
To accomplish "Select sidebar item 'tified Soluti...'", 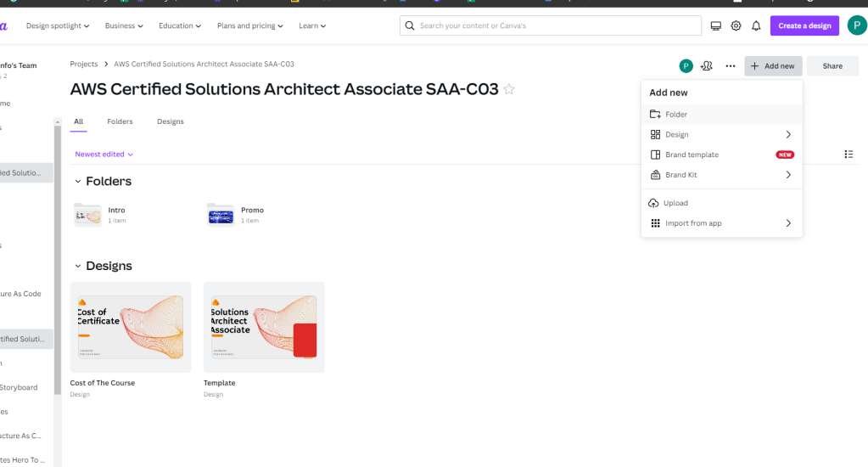I will coord(26,339).
